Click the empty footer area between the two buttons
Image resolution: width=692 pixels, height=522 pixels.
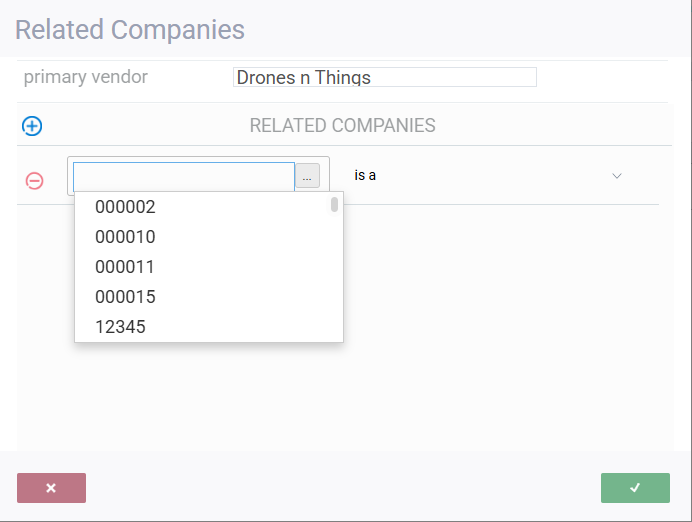343,488
